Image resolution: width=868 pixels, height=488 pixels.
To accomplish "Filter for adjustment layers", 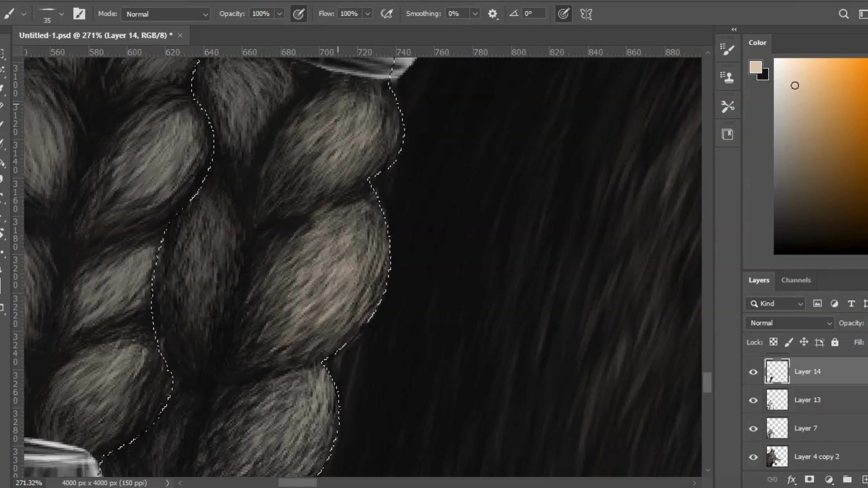I will click(x=834, y=304).
